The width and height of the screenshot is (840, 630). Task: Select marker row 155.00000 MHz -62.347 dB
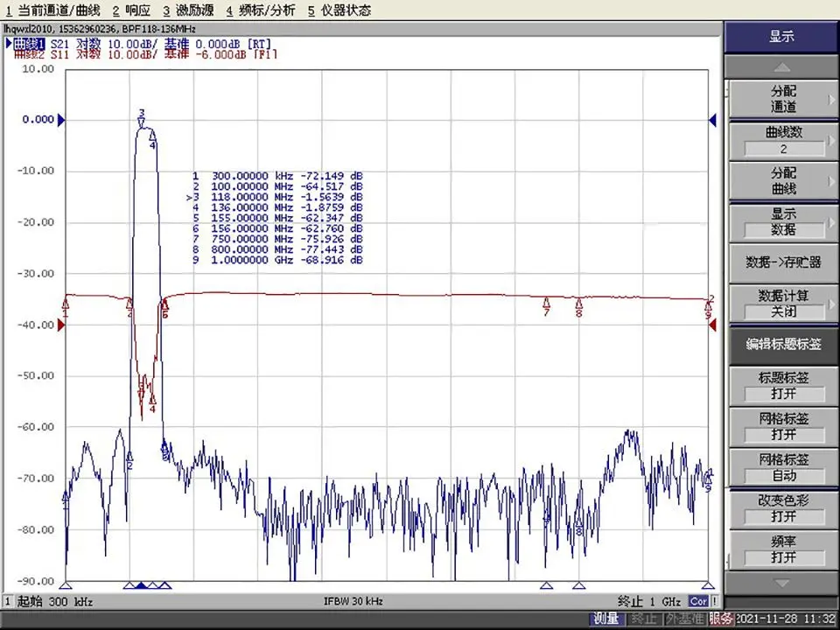point(277,218)
